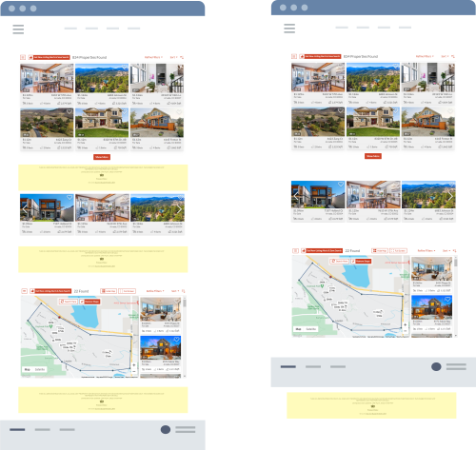Expand the Refine Filters dropdown above left map
The height and width of the screenshot is (450, 476).
click(x=154, y=291)
